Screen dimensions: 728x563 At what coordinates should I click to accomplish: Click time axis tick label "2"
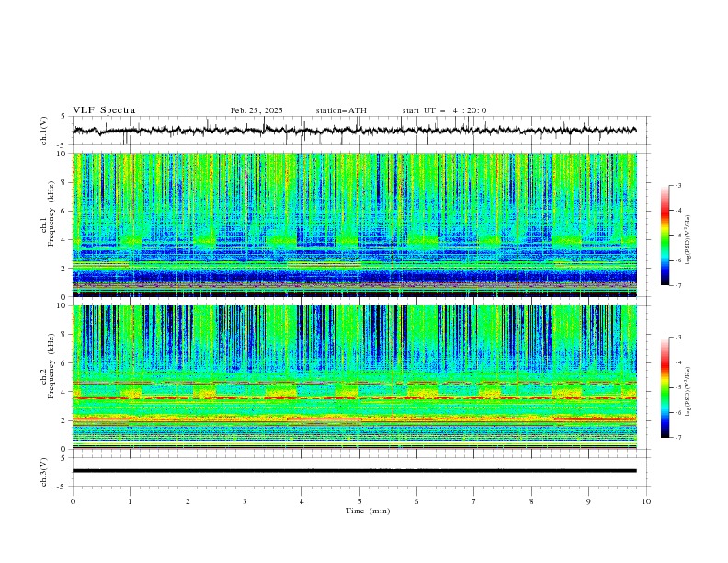click(x=188, y=501)
